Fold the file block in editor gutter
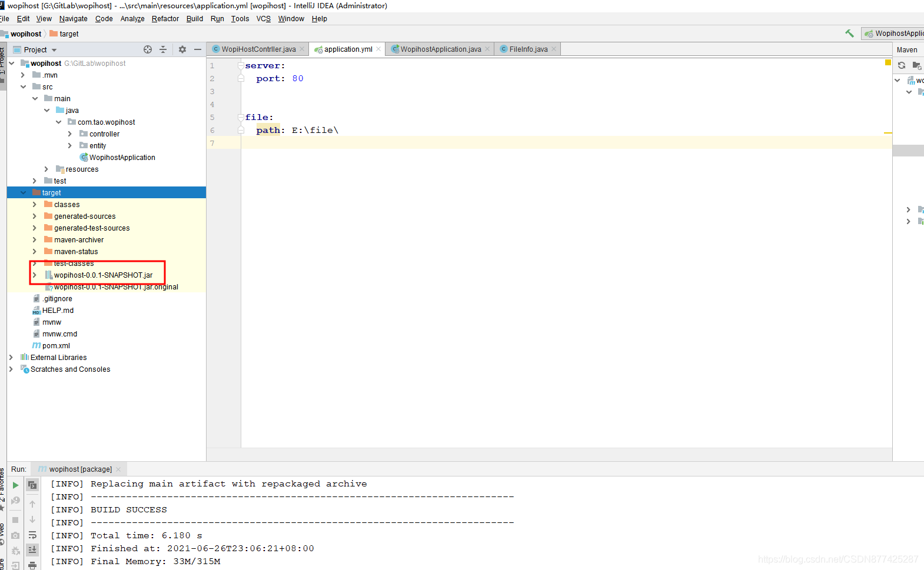This screenshot has height=570, width=924. [x=241, y=117]
